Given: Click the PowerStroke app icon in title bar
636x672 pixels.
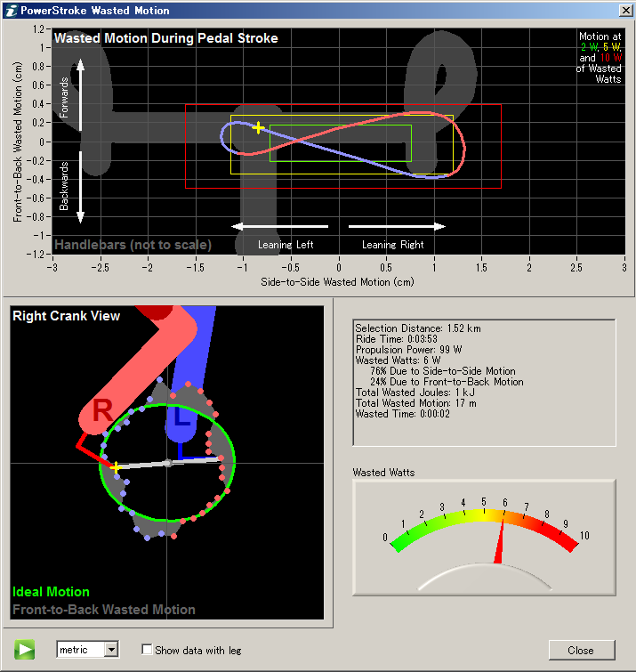Looking at the screenshot, I should pyautogui.click(x=10, y=10).
